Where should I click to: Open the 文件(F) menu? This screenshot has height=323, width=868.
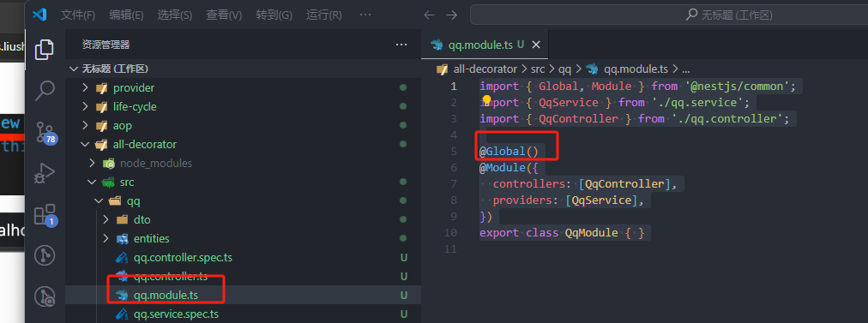[x=78, y=15]
